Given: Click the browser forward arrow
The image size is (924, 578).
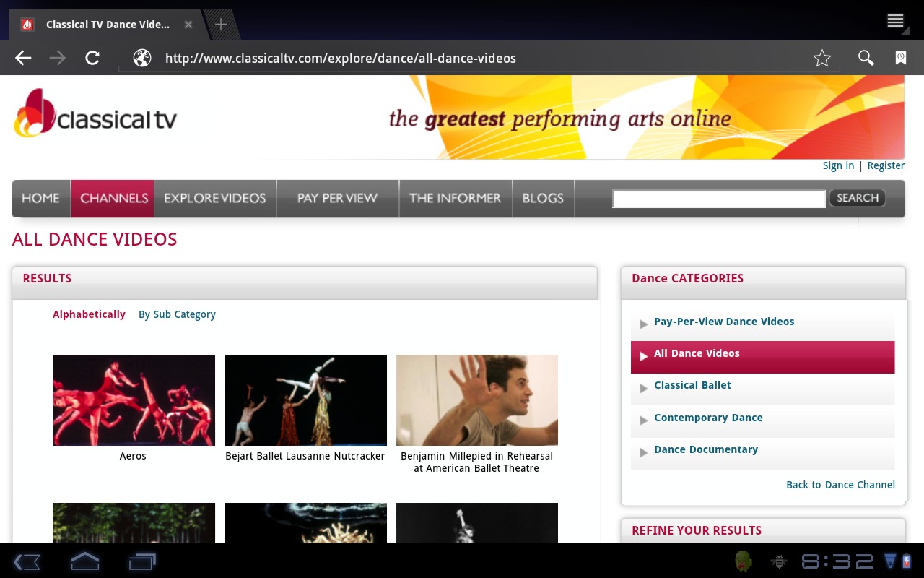Looking at the screenshot, I should pos(58,58).
